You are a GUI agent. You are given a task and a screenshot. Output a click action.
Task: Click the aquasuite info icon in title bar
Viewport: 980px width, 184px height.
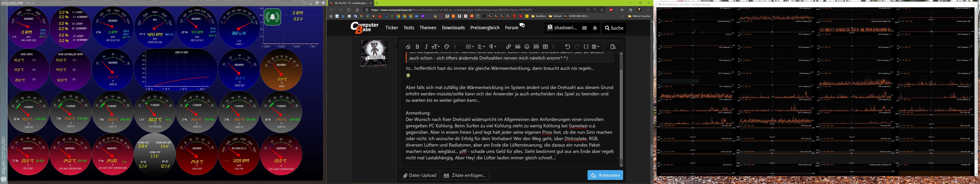coord(305,3)
